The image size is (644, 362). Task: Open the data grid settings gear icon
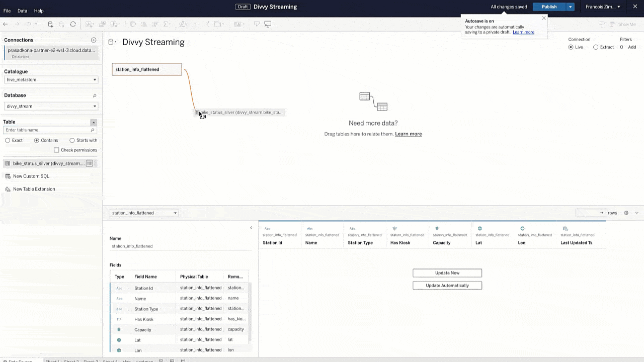(x=626, y=213)
